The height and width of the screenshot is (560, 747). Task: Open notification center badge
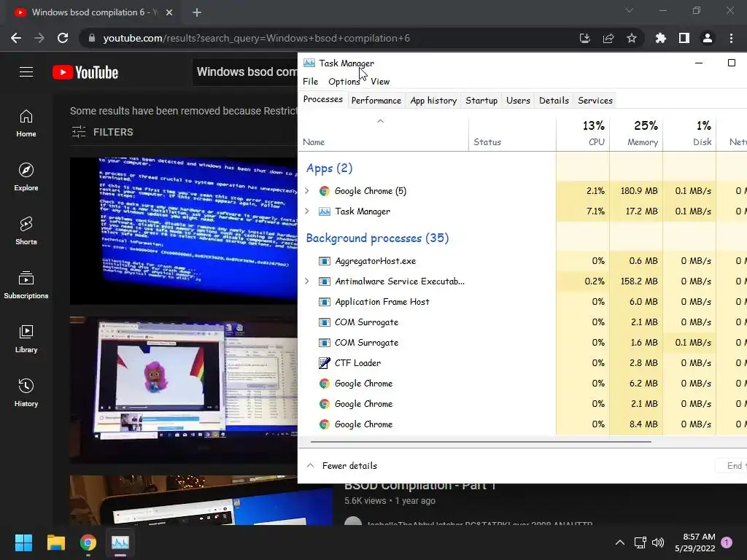(x=727, y=542)
